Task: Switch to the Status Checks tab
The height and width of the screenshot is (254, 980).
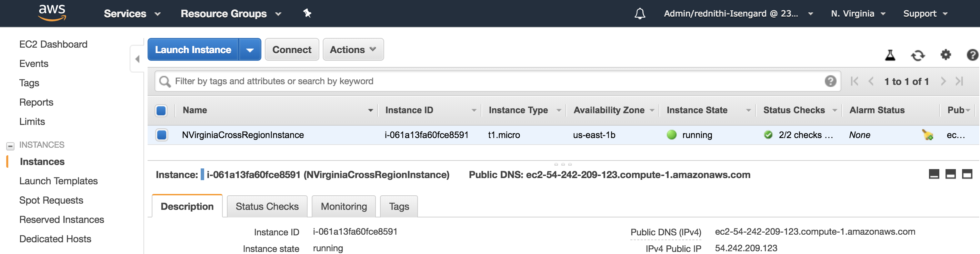Action: [x=267, y=206]
